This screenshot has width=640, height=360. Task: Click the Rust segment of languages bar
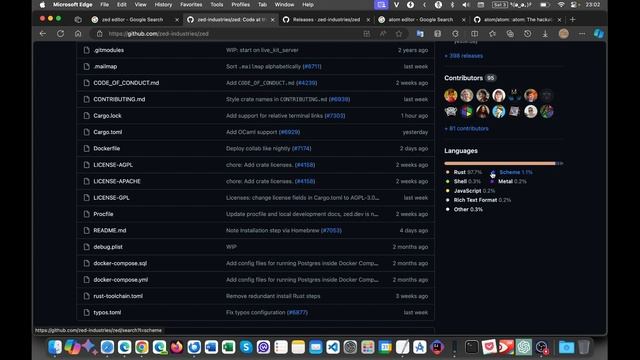pos(500,163)
